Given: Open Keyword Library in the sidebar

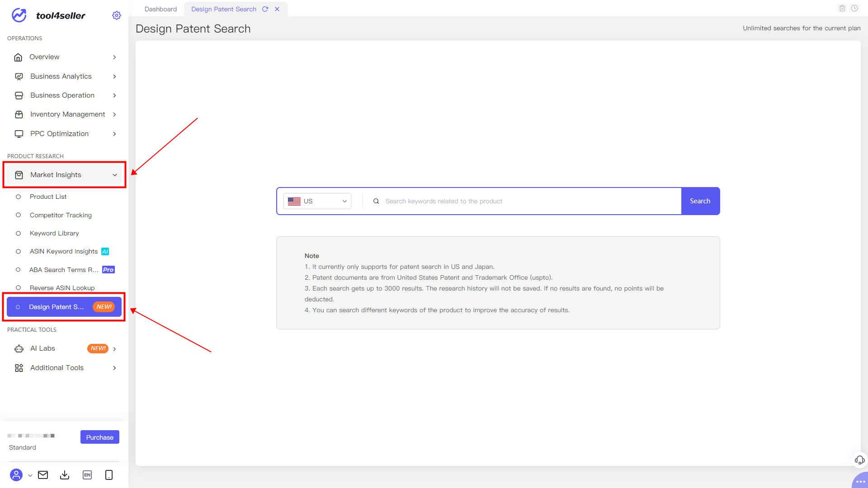Looking at the screenshot, I should point(54,233).
